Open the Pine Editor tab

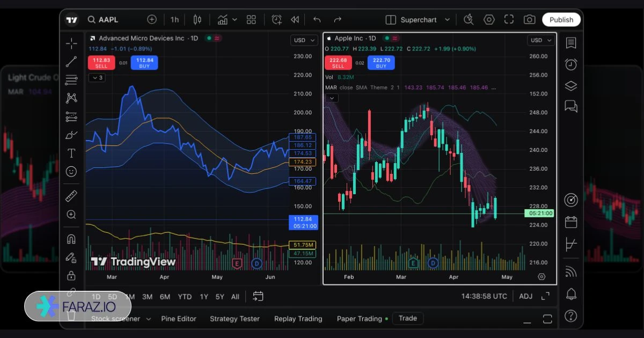pos(179,319)
